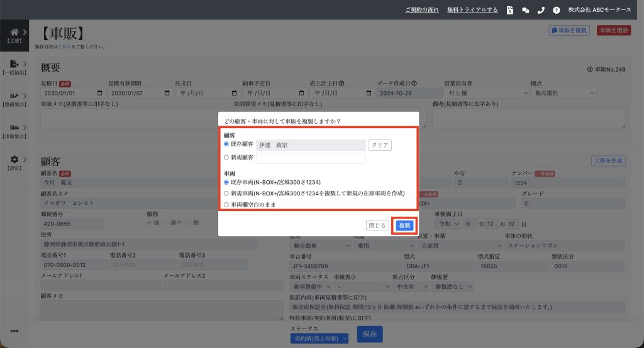644x348 pixels.
Task: Open the 一括抽出 sidebar icon
Action: pos(14,64)
